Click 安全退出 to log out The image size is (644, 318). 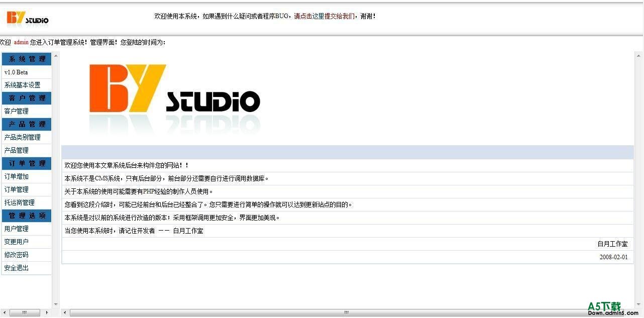tap(16, 268)
